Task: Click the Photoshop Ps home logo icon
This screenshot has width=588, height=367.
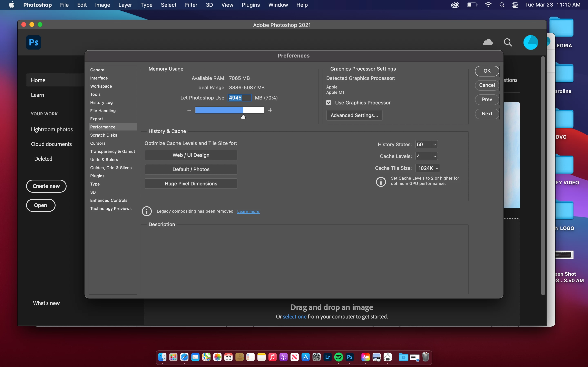Action: pos(33,42)
